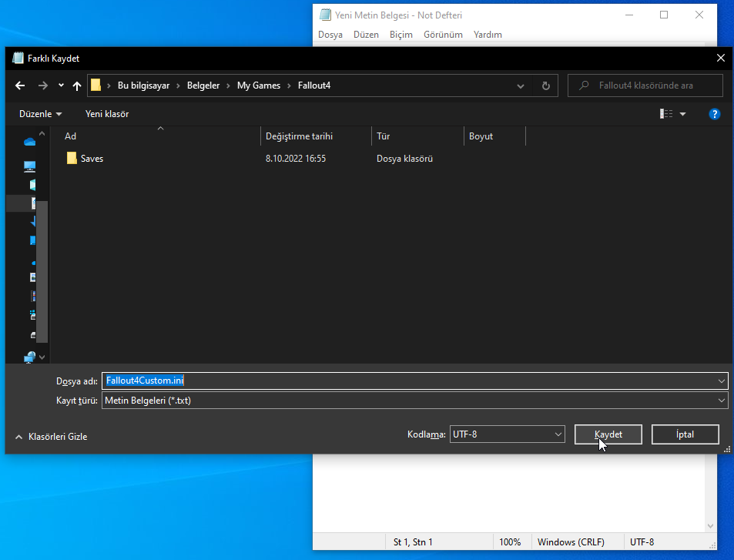The image size is (734, 560).
Task: Click the forward navigation arrow
Action: [42, 86]
